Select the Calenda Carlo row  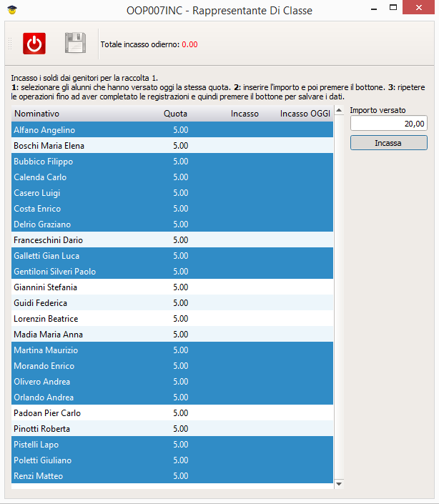(x=172, y=177)
